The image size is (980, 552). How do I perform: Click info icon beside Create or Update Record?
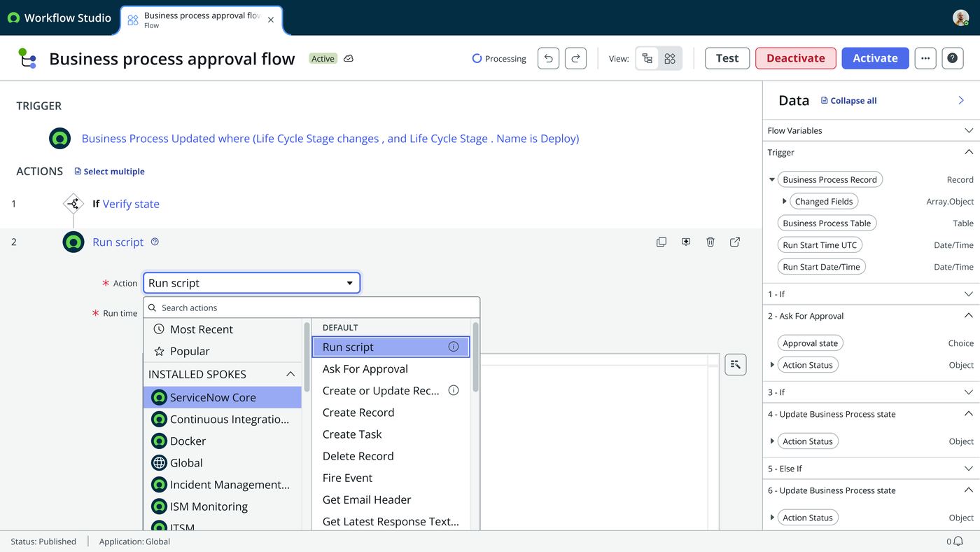tap(454, 390)
